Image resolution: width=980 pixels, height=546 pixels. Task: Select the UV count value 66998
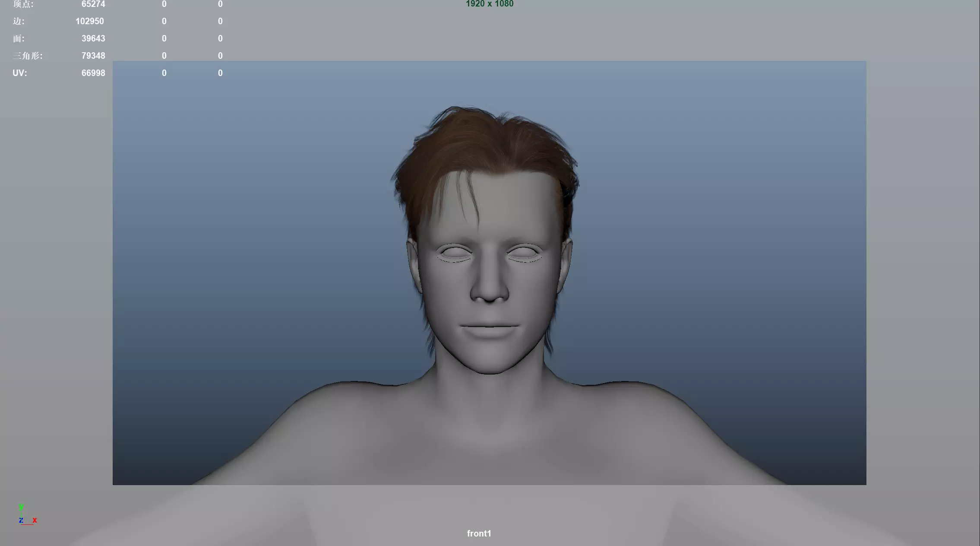93,73
